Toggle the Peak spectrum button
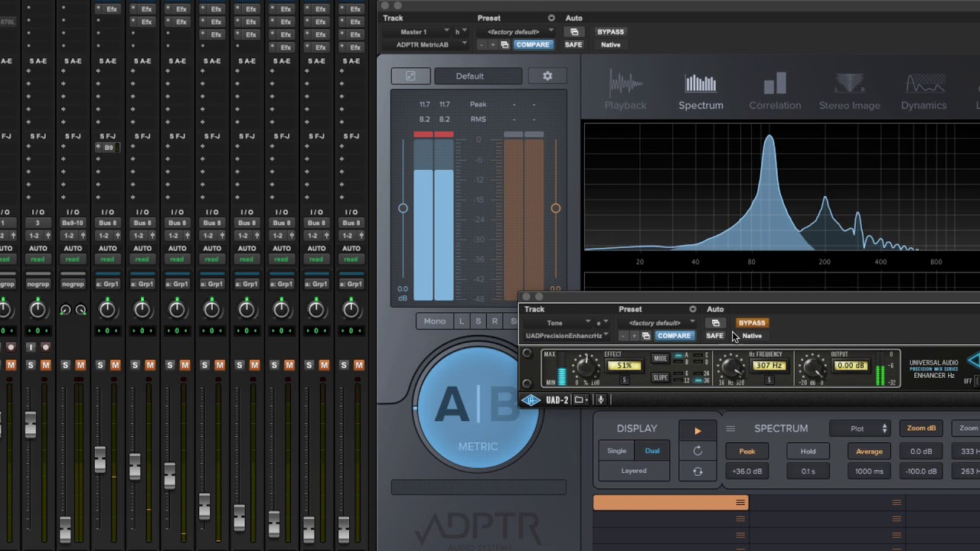980x551 pixels. coord(747,452)
